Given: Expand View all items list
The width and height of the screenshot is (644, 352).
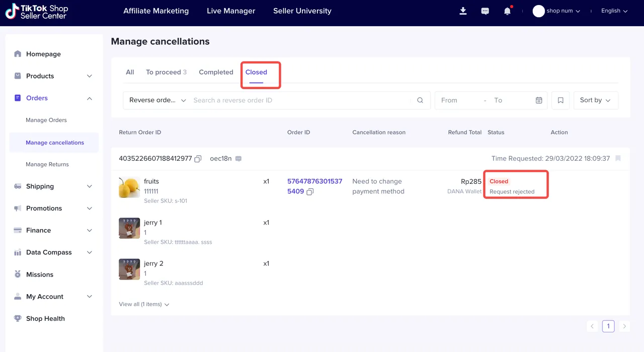Looking at the screenshot, I should pyautogui.click(x=144, y=304).
